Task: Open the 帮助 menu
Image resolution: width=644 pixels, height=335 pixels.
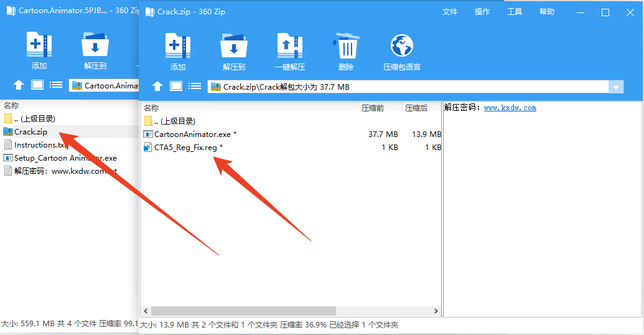Action: coord(547,12)
